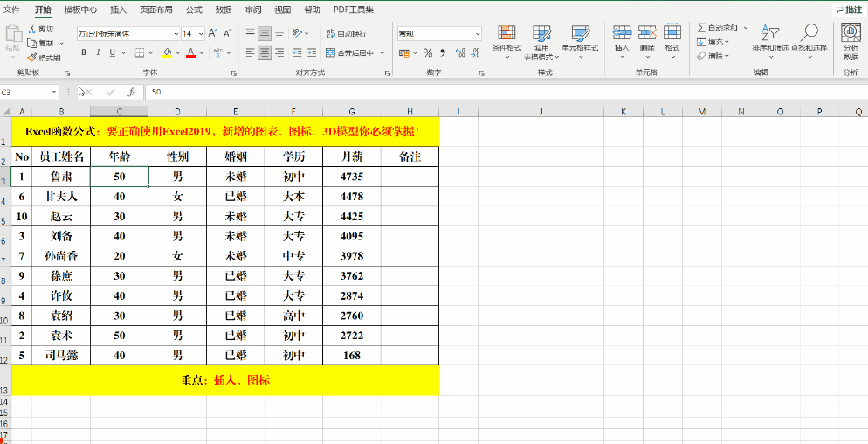
Task: Switch to the Page Layout (页面布局) tab
Action: point(155,10)
